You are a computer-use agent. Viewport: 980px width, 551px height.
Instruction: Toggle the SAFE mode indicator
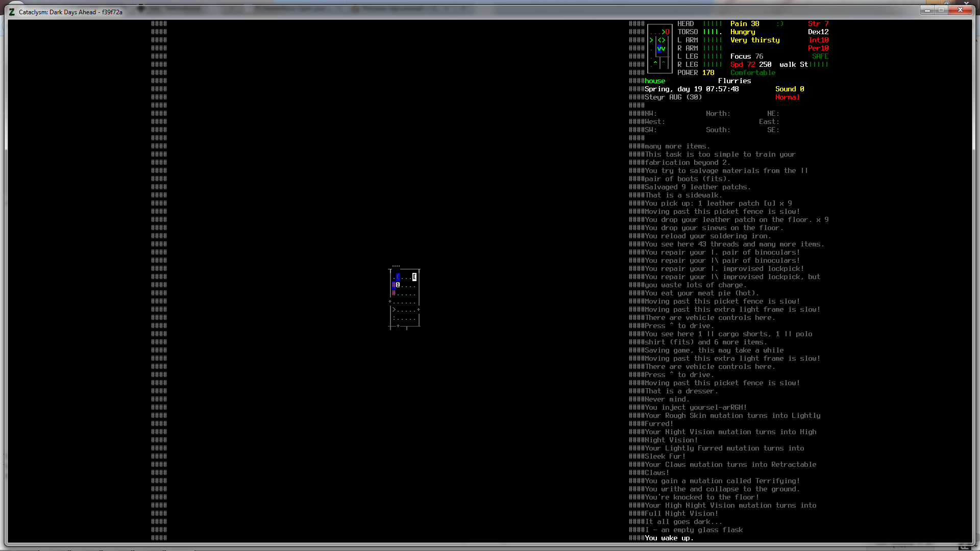[820, 56]
